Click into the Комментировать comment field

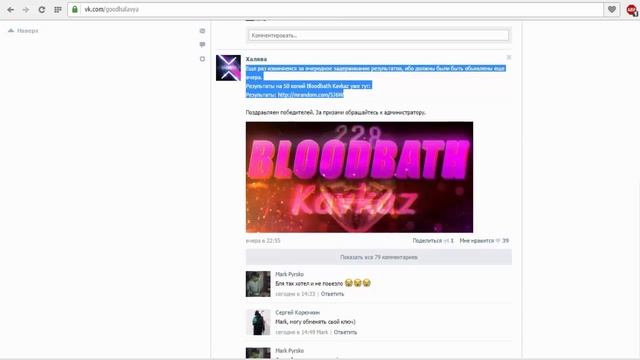tap(378, 36)
